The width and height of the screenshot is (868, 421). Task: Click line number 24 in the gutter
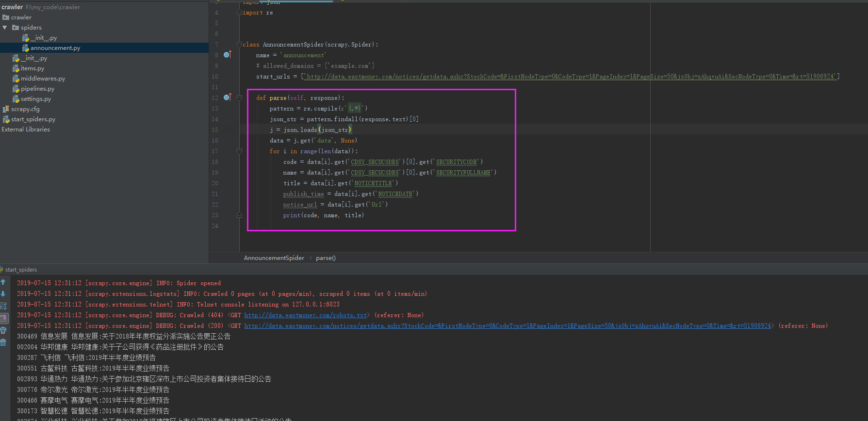(x=215, y=226)
